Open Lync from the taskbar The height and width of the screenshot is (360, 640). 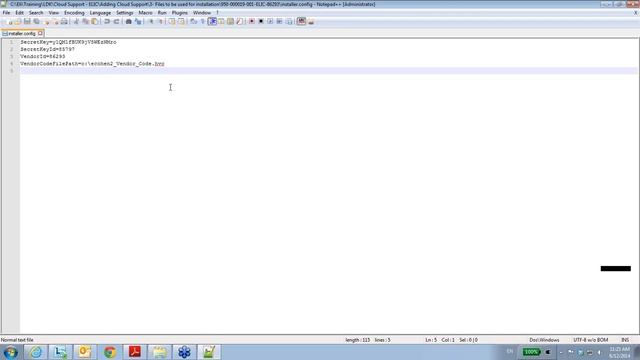(60, 352)
